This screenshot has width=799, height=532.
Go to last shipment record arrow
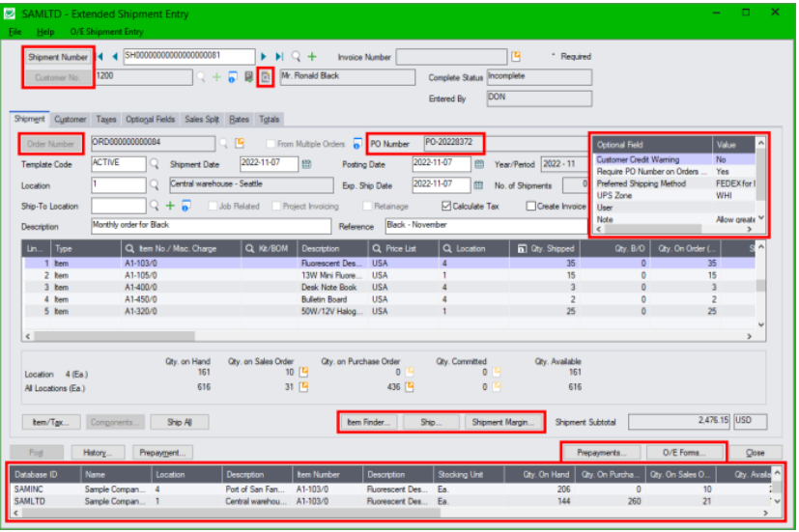click(x=279, y=57)
